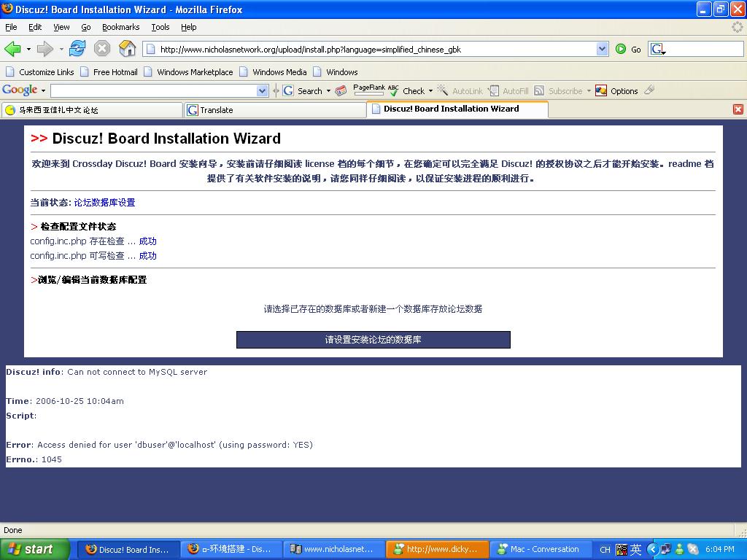
Task: Reload the page with the Refresh icon
Action: pyautogui.click(x=77, y=48)
